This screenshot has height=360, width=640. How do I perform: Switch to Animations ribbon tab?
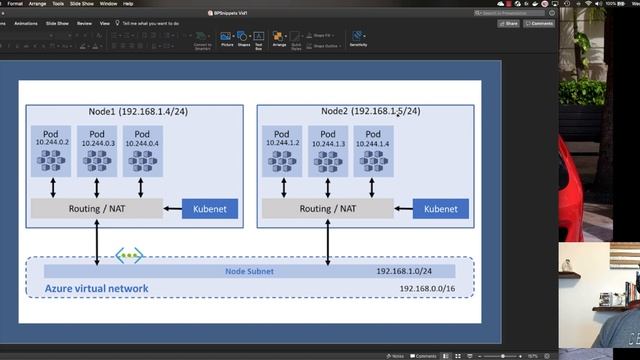click(x=26, y=23)
